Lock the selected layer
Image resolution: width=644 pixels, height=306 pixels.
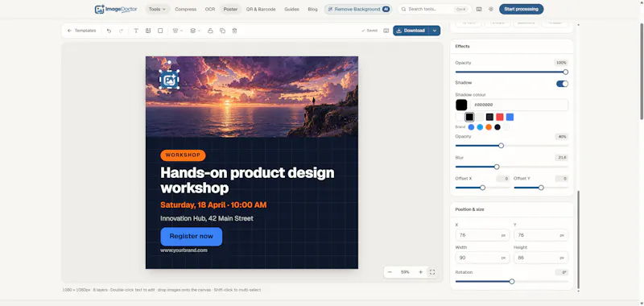point(210,31)
